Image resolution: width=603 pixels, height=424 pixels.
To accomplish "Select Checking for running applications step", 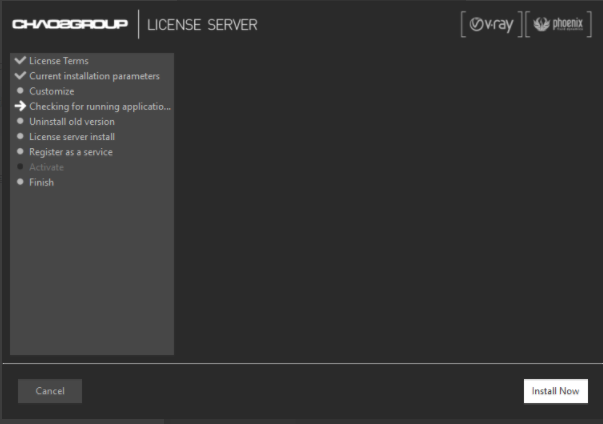I will (x=100, y=106).
